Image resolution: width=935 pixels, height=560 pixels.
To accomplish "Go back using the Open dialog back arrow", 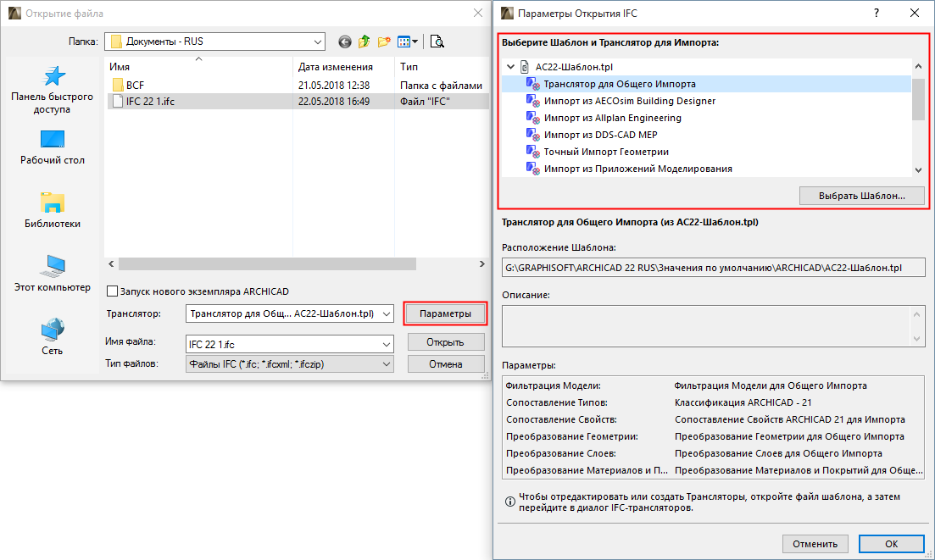I will (345, 42).
